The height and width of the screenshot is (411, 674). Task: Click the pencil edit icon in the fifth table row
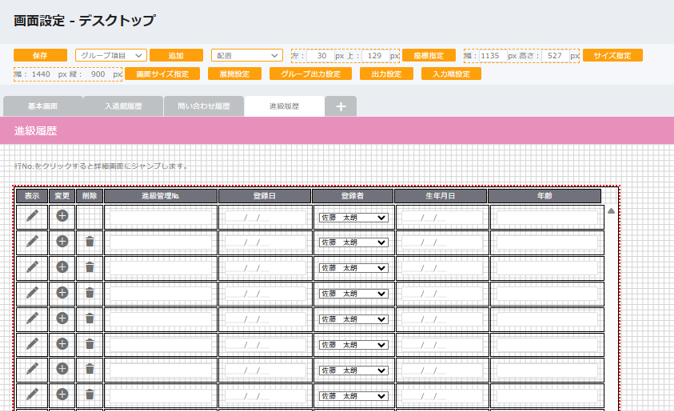[x=32, y=318]
